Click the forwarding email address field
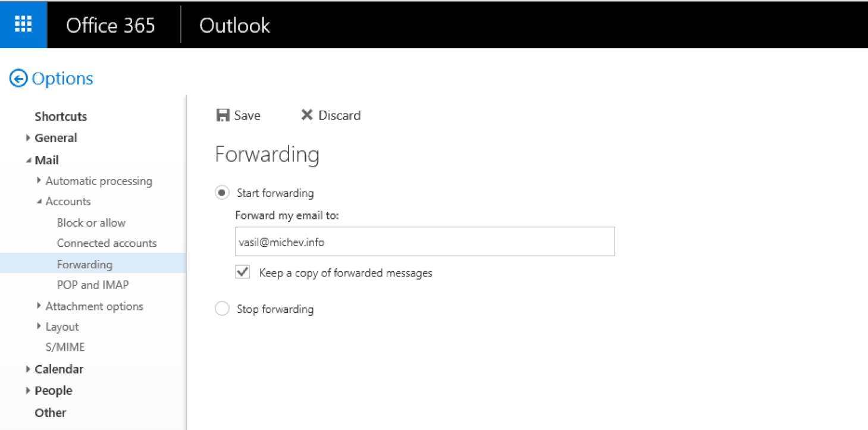 coord(424,241)
